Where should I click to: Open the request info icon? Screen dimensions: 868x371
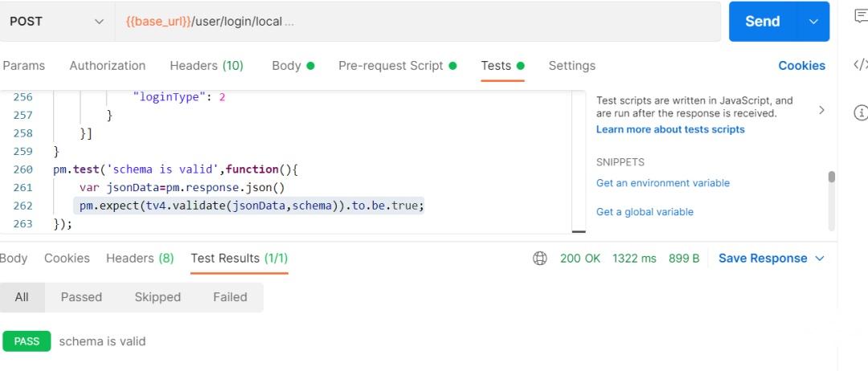(x=861, y=112)
